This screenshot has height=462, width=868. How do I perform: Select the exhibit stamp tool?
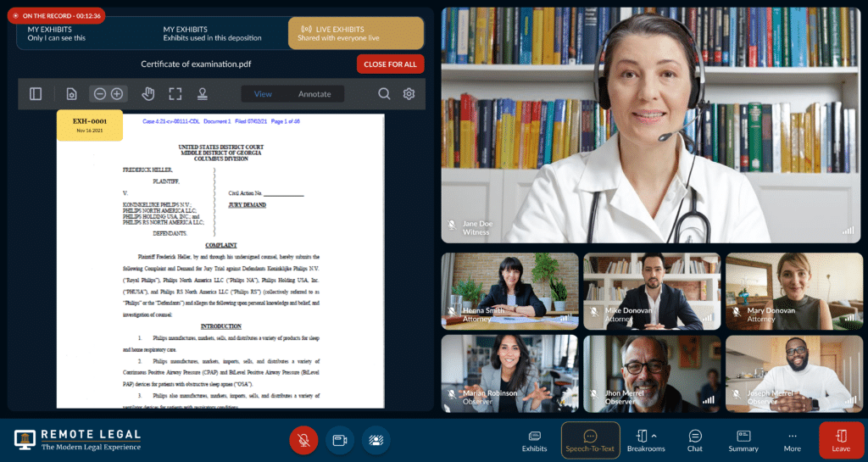pos(203,94)
